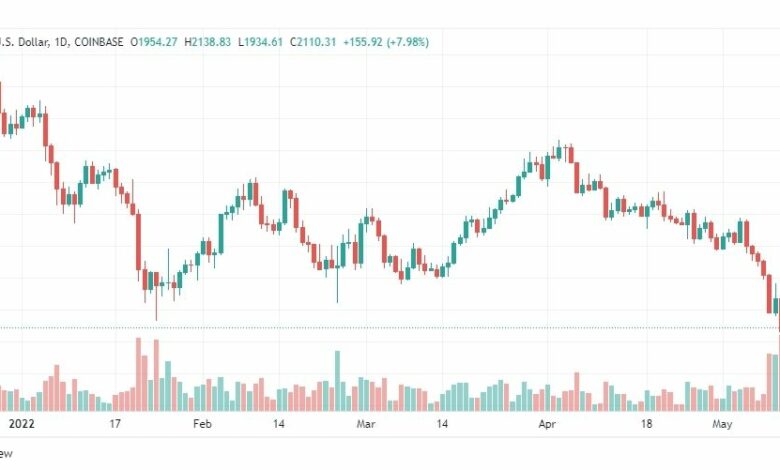Click the 2022 label on the time axis
This screenshot has height=470, width=780.
pyautogui.click(x=22, y=424)
